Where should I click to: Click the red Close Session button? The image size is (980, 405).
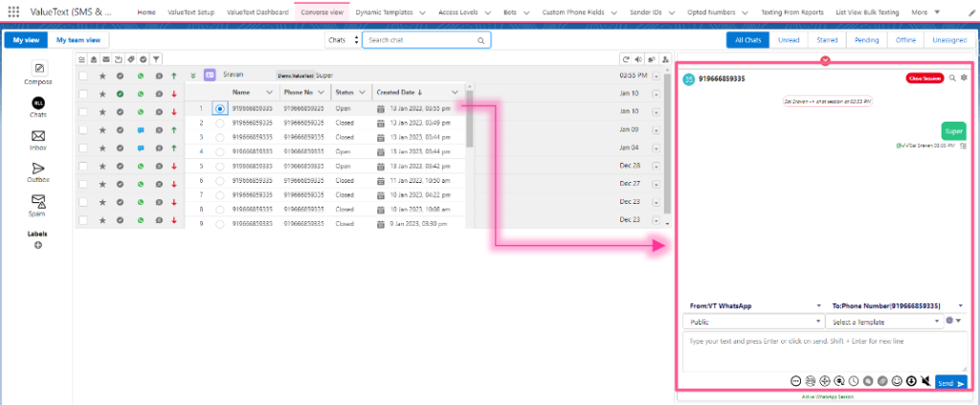924,78
